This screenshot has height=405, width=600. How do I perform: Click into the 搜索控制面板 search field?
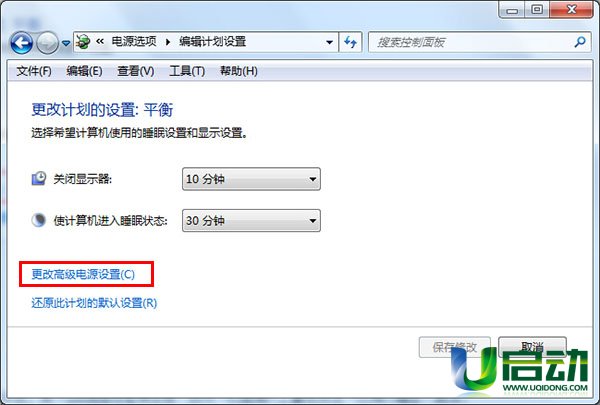pos(473,42)
